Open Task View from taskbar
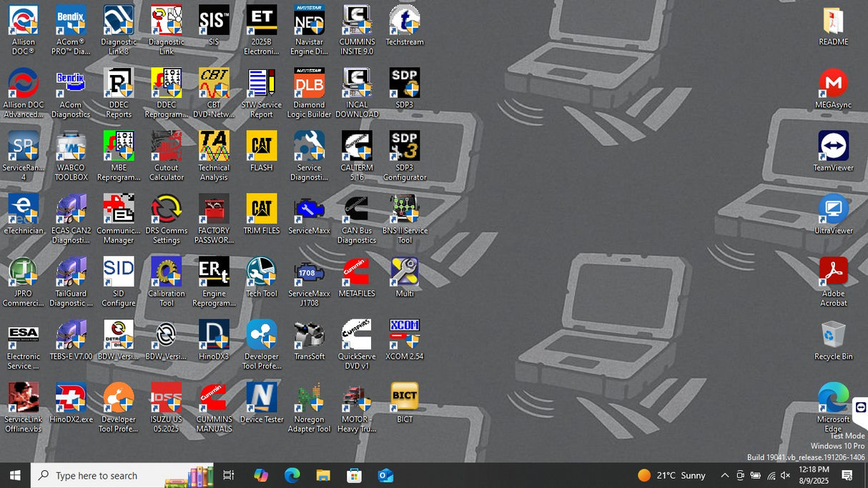The height and width of the screenshot is (488, 868). (227, 475)
